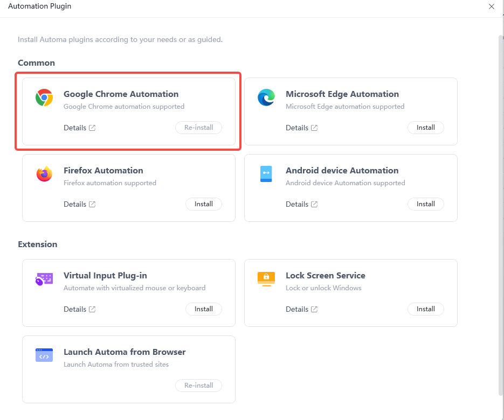Click the Google Chrome Automation plugin icon
Image resolution: width=504 pixels, height=420 pixels.
(44, 97)
